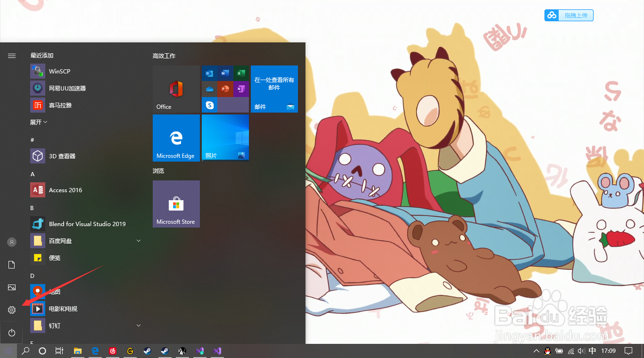Open OneNote in the Office apps tile
644x358 pixels.
tap(241, 89)
